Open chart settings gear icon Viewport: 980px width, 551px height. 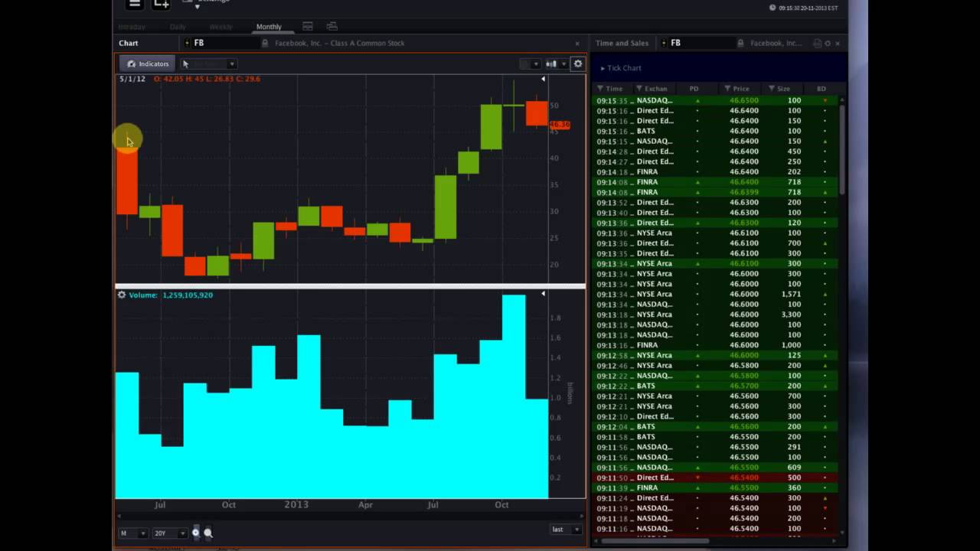[x=578, y=64]
